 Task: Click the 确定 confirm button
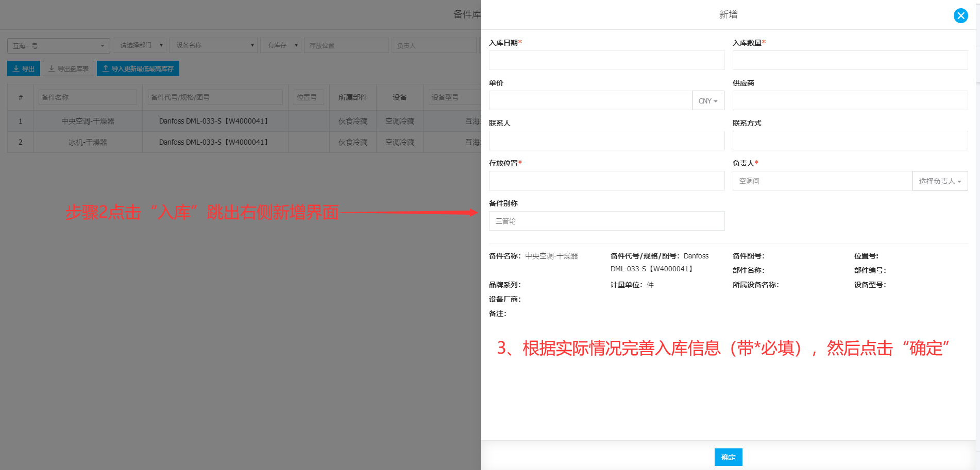728,457
